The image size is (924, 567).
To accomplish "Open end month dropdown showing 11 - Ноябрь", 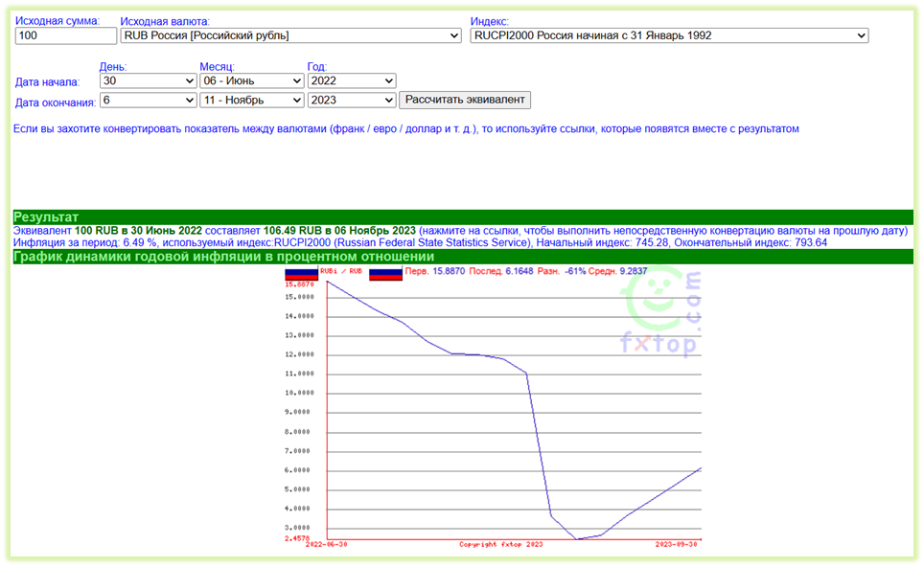I will click(x=252, y=101).
